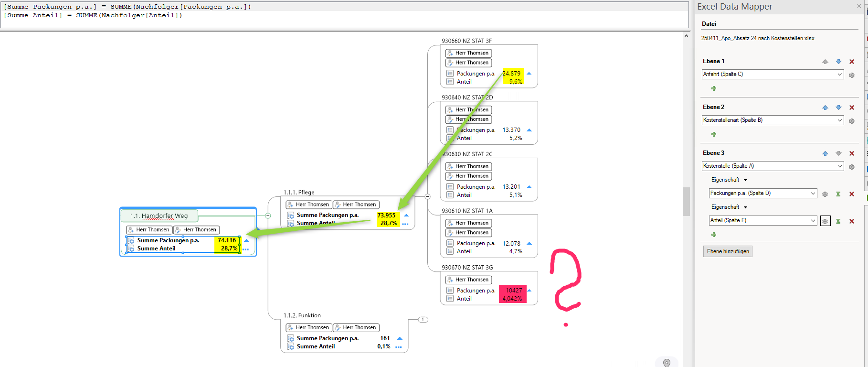Click the map's vertical scrollbar thumb
Screen dimensions: 868x367
click(x=686, y=201)
